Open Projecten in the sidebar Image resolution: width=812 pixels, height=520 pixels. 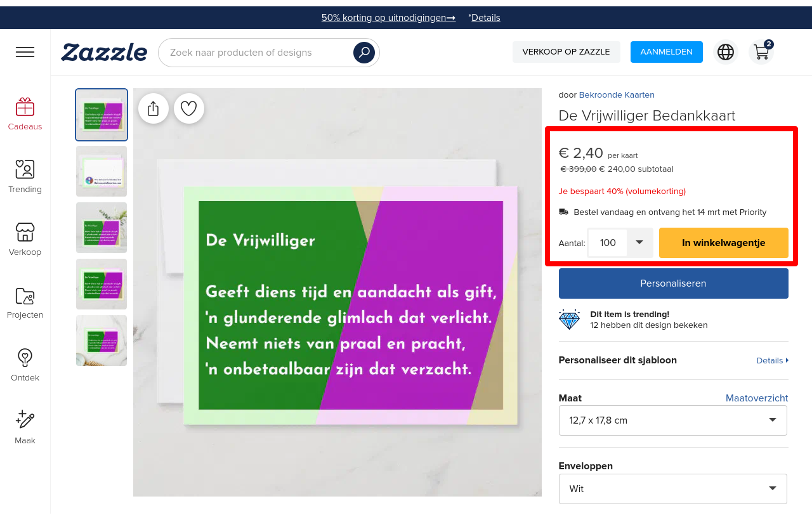[x=25, y=302]
